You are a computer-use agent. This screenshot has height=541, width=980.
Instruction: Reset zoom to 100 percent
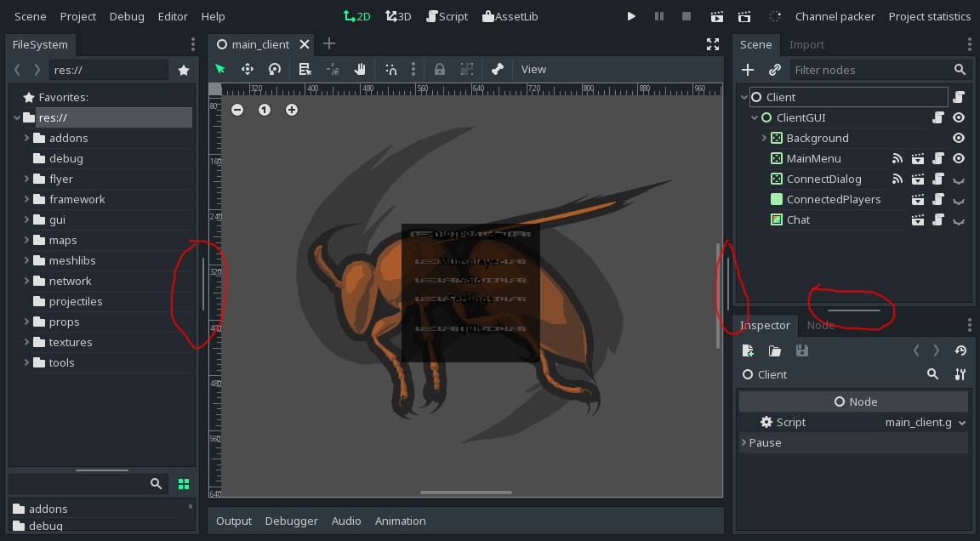pyautogui.click(x=264, y=110)
